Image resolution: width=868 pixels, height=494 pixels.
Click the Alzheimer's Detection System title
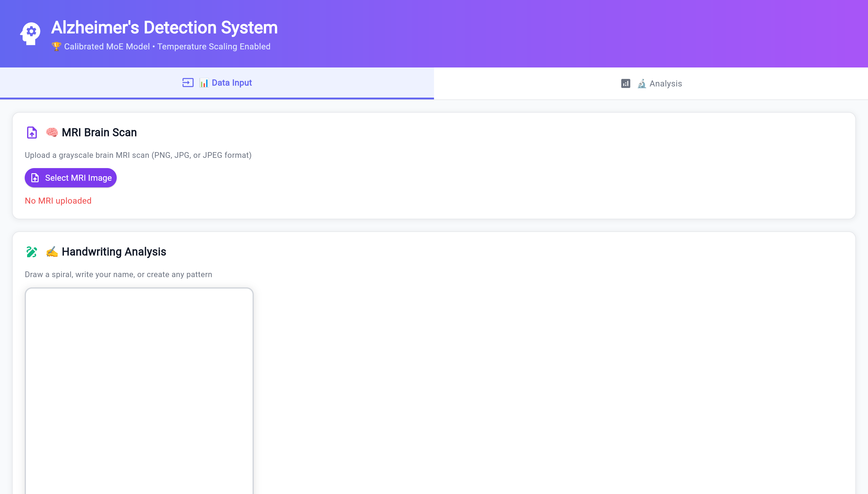click(x=164, y=27)
